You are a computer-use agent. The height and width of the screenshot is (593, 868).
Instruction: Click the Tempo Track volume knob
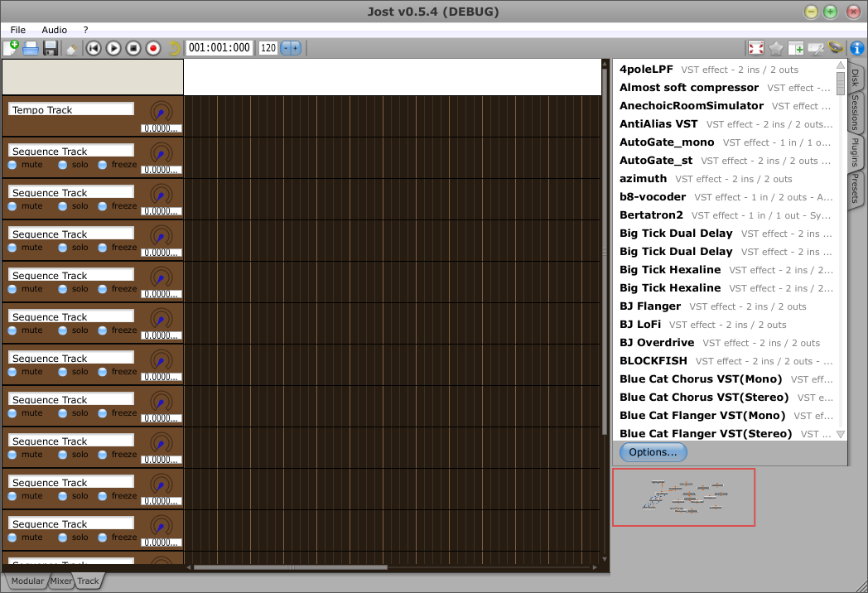point(162,111)
